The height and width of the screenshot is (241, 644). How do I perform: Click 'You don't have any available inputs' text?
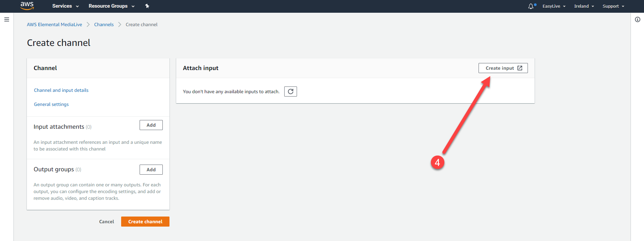point(231,92)
